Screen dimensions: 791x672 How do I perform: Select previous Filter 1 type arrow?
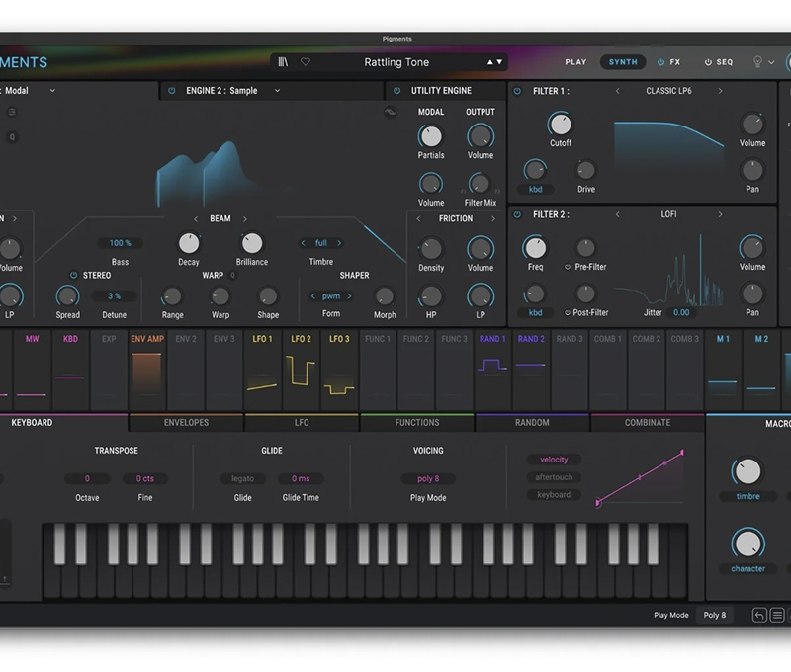[x=617, y=91]
